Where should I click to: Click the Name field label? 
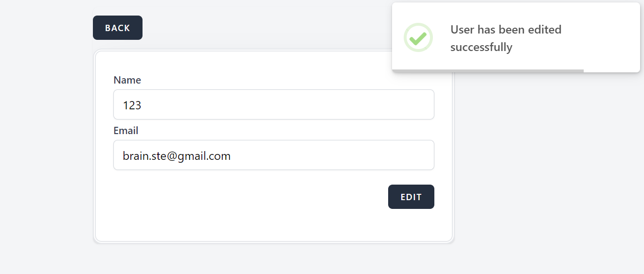(127, 80)
